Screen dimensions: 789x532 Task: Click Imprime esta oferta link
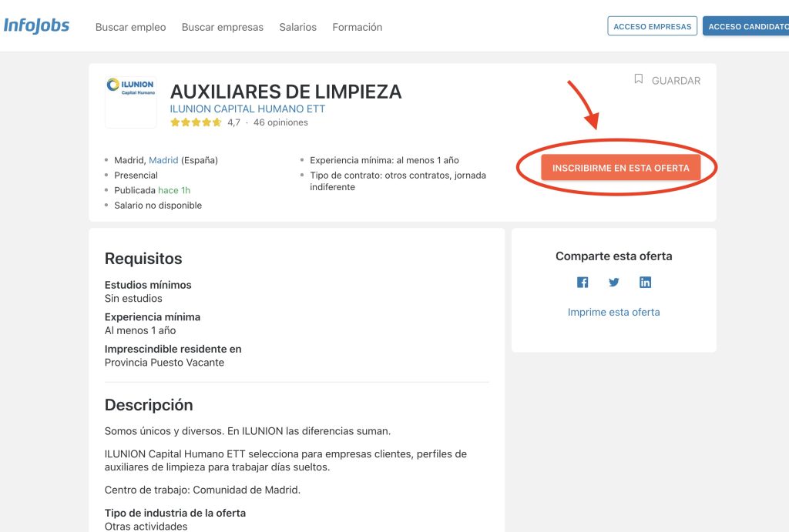[x=614, y=312]
